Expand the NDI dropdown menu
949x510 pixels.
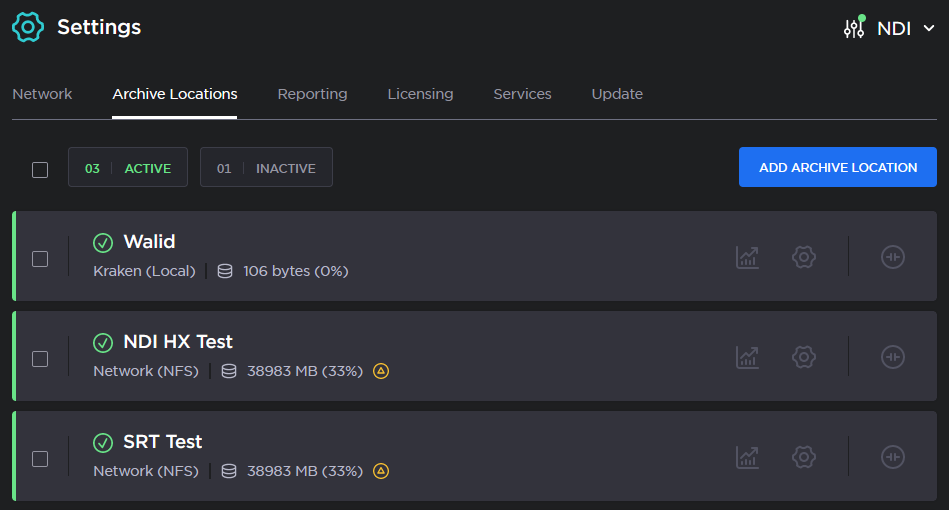point(889,28)
